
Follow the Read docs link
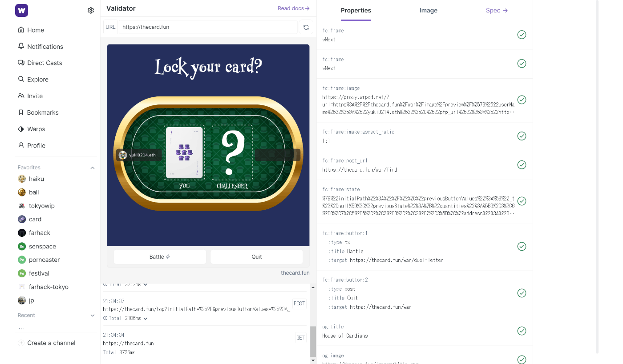pos(294,8)
